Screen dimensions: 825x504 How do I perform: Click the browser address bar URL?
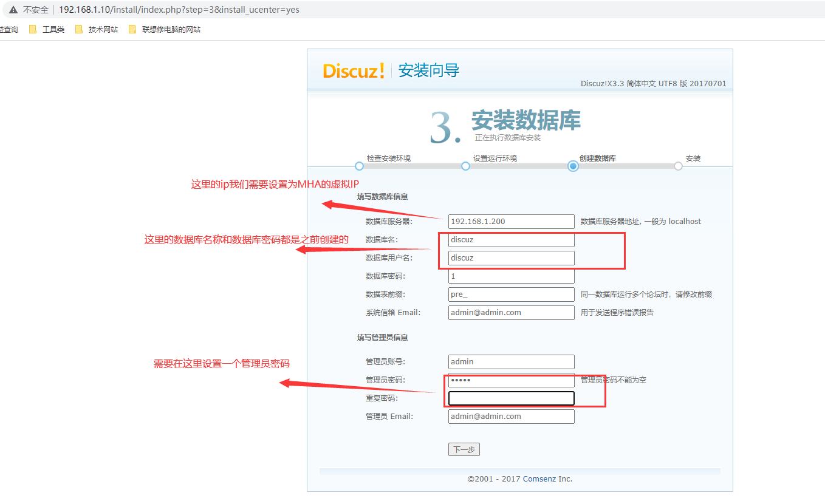pos(179,10)
